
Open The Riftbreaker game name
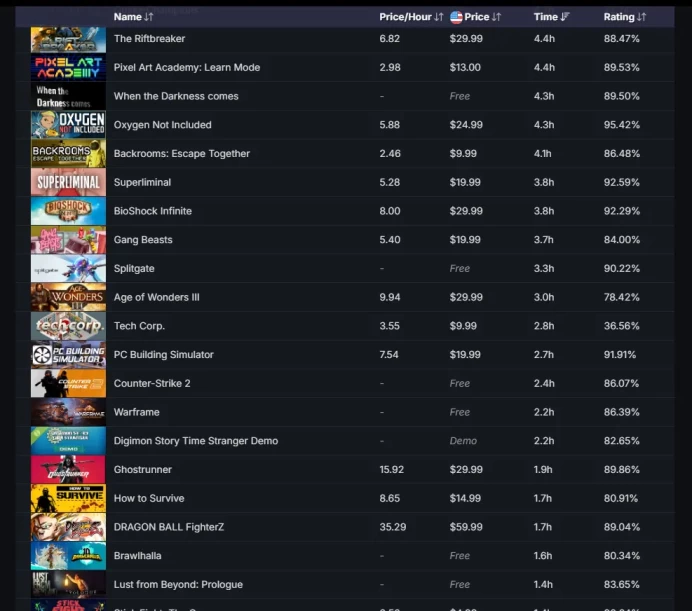[x=149, y=39]
